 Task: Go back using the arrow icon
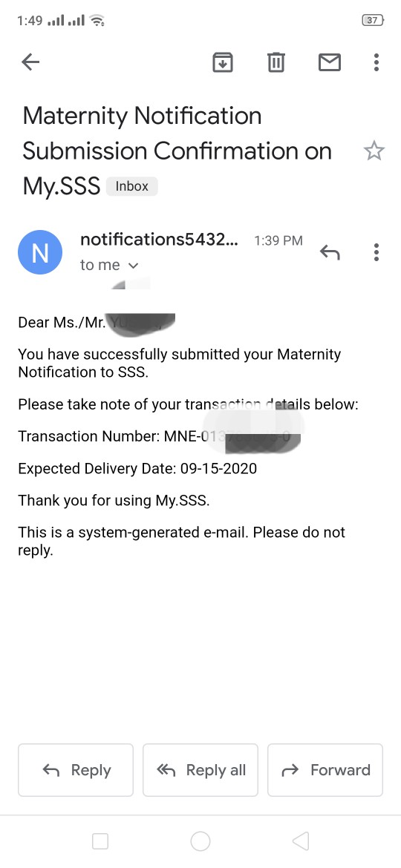30,62
